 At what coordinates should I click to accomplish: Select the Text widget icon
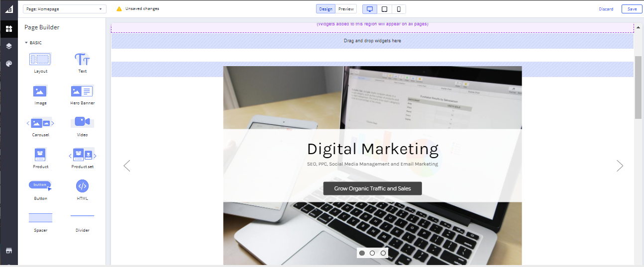(x=82, y=59)
